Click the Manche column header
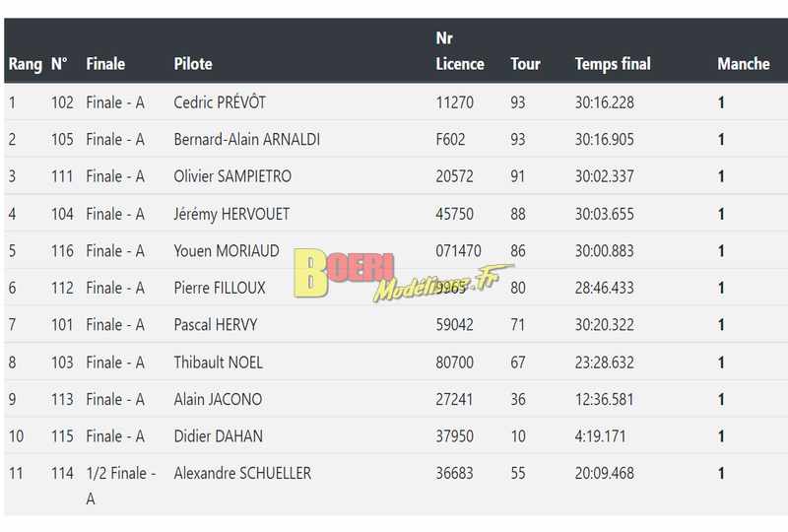This screenshot has width=788, height=532. (x=744, y=64)
